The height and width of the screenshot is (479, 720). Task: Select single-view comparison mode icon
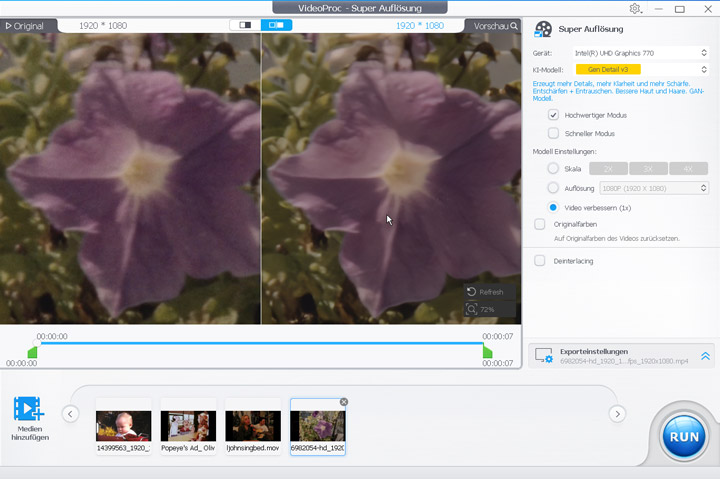(x=245, y=25)
